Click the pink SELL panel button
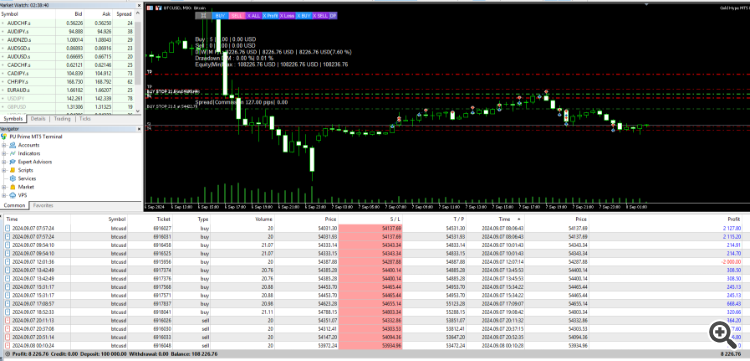 (x=237, y=15)
